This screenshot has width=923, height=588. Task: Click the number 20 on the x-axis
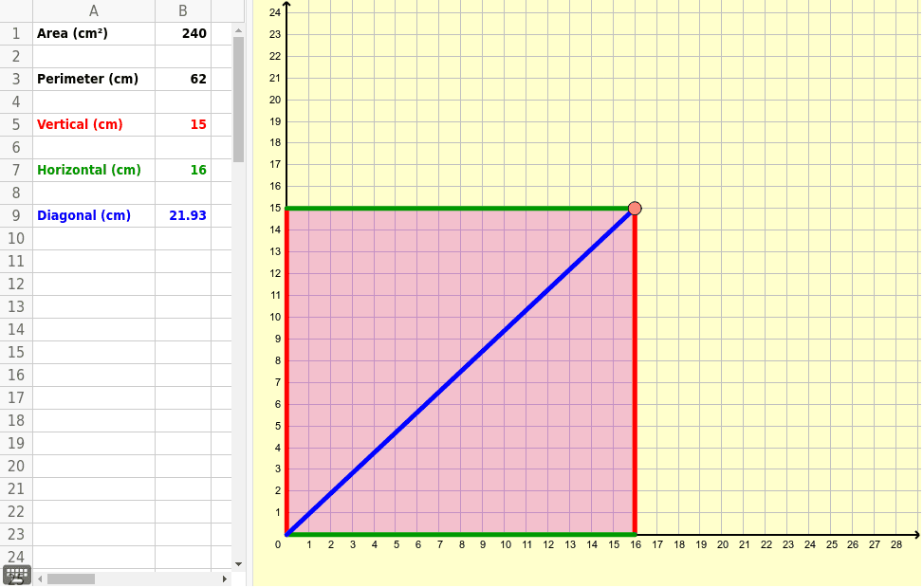pyautogui.click(x=722, y=545)
